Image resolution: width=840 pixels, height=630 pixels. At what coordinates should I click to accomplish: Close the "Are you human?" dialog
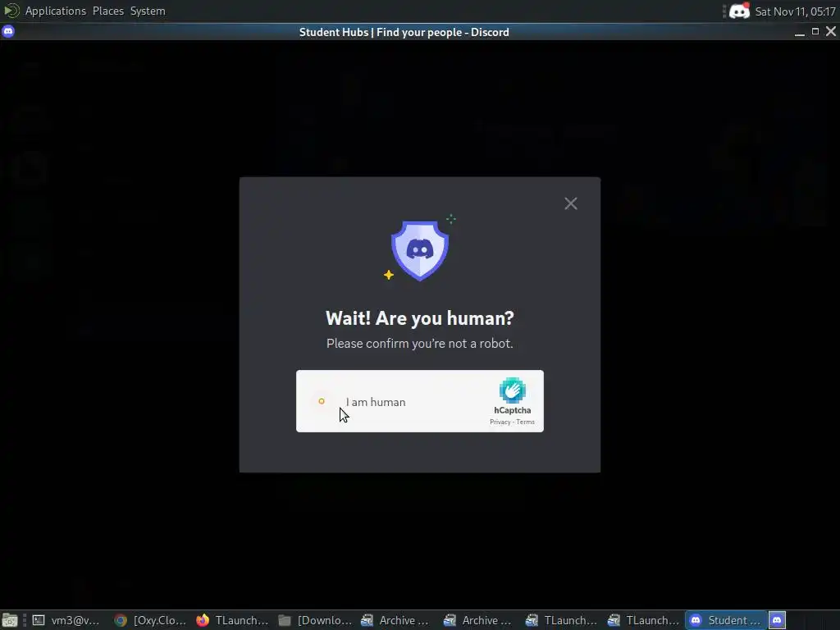pos(571,203)
